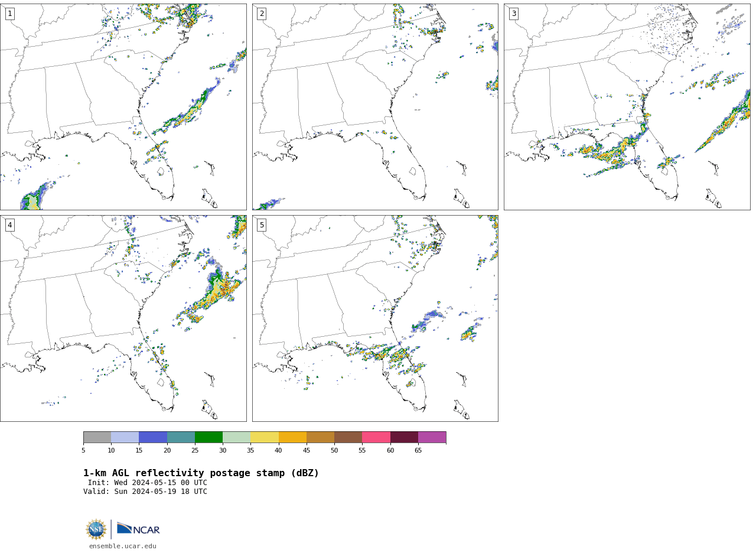756x553 pixels.
Task: Click the panel number 2 label
Action: [x=262, y=14]
